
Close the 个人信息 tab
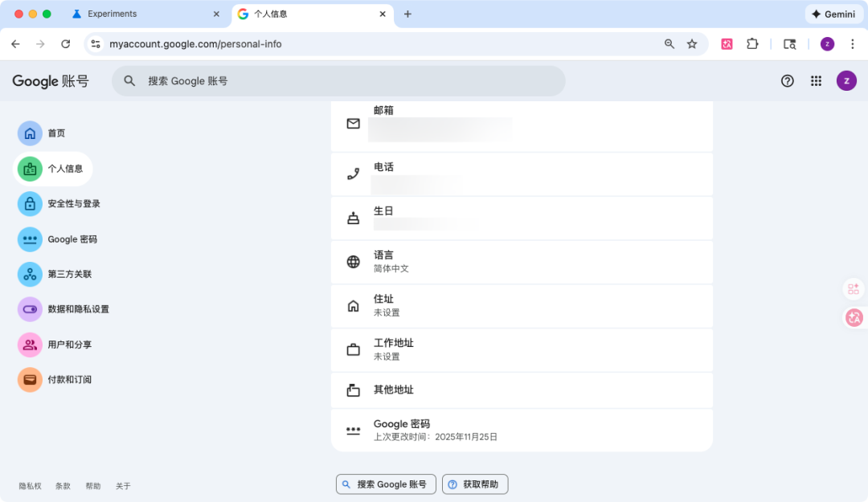point(383,14)
